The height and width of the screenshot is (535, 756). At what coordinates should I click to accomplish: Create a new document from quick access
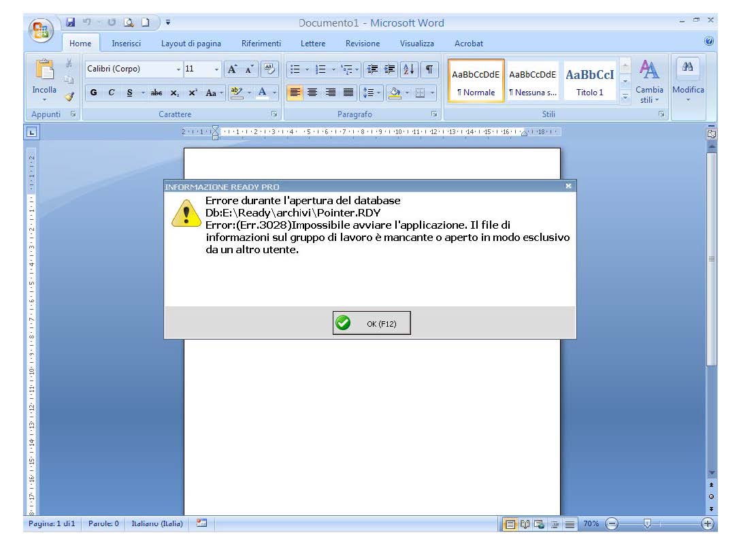pyautogui.click(x=145, y=22)
